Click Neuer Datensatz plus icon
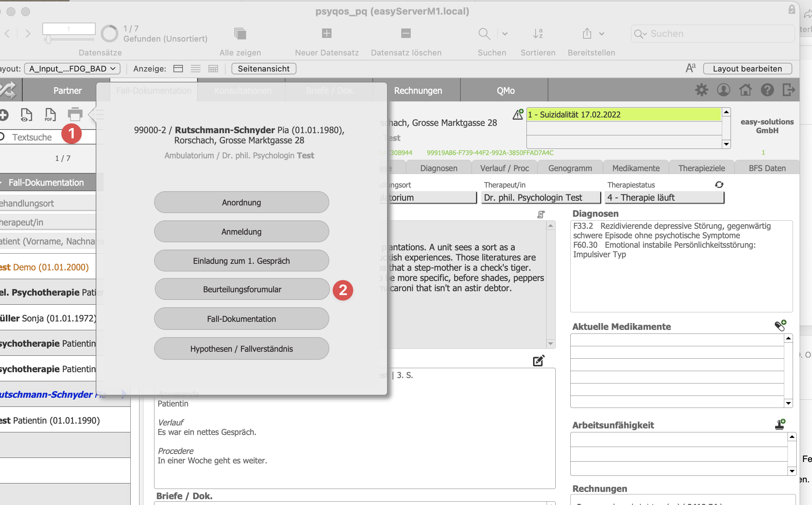Viewport: 812px width, 505px height. click(327, 33)
